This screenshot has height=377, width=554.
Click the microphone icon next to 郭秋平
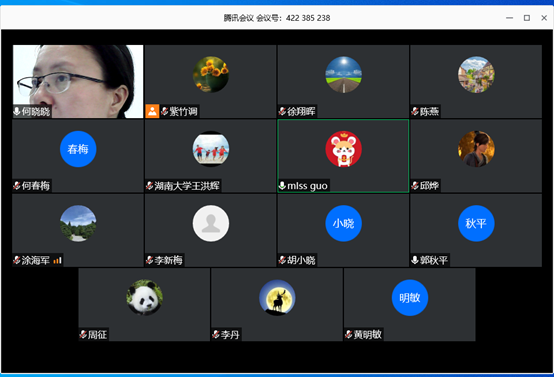415,260
